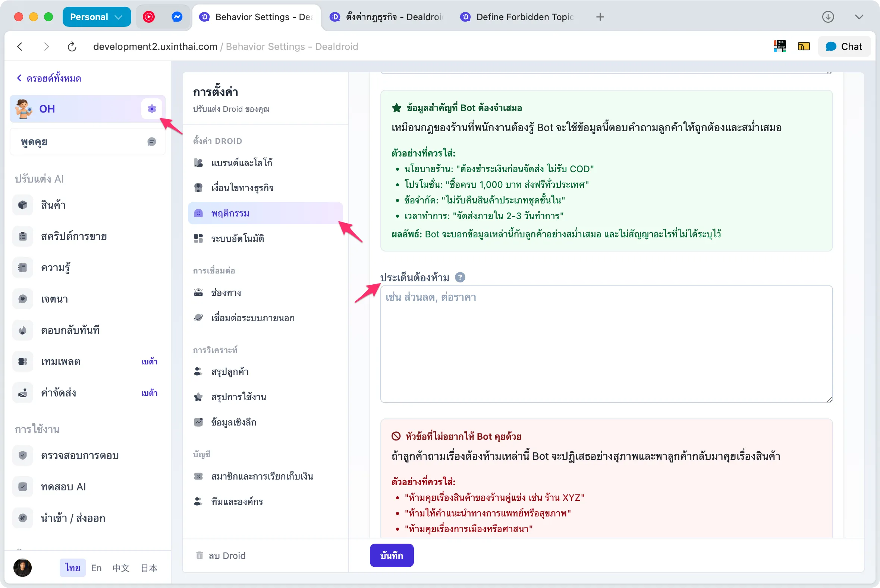This screenshot has height=588, width=880.
Task: Switch interface language to En
Action: pos(96,568)
